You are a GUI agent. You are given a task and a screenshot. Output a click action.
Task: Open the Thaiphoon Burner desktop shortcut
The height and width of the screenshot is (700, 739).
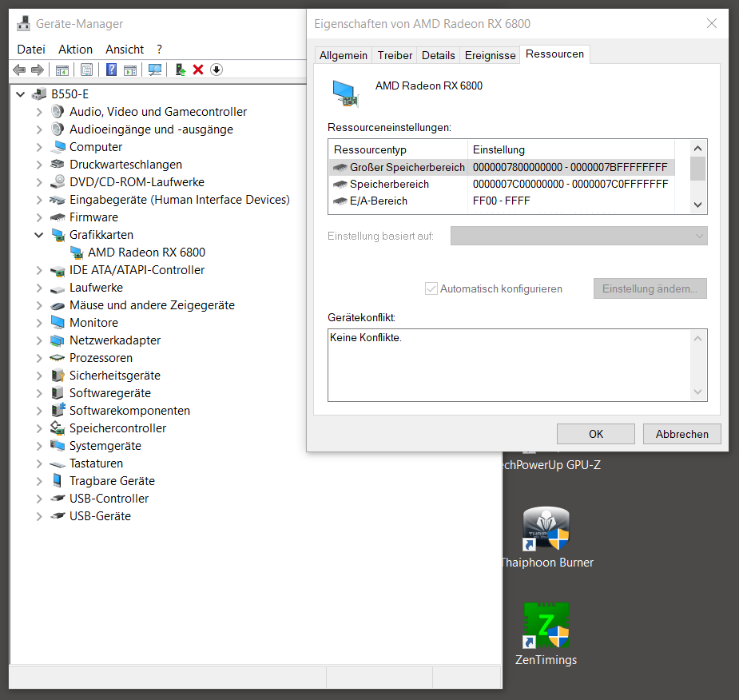coord(546,537)
